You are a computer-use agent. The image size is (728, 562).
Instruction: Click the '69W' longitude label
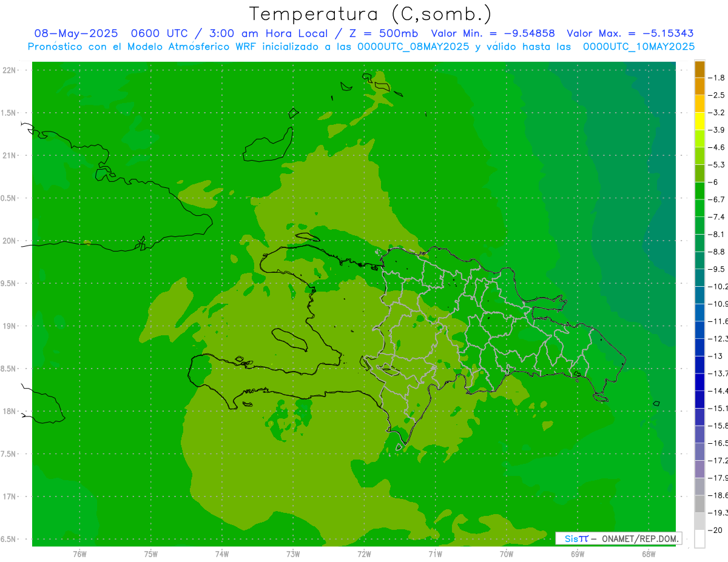pyautogui.click(x=577, y=554)
